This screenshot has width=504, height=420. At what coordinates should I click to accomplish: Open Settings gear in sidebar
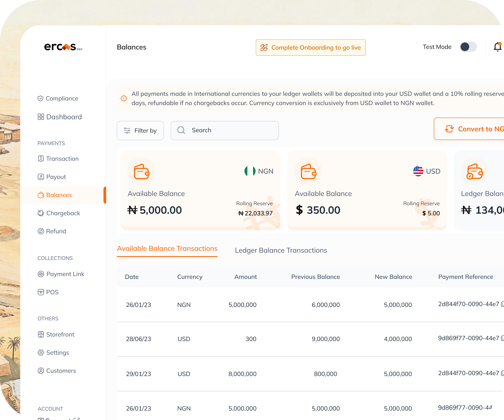pyautogui.click(x=41, y=353)
